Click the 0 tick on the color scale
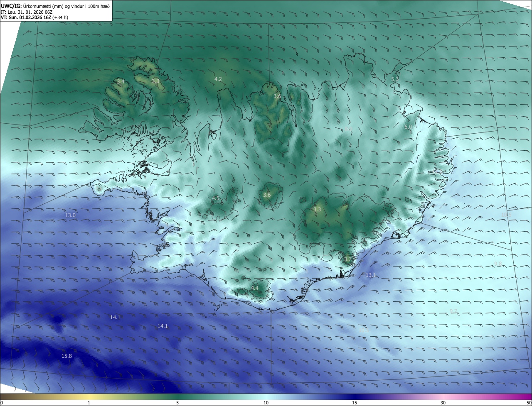The height and width of the screenshot is (406, 532). tap(1, 403)
